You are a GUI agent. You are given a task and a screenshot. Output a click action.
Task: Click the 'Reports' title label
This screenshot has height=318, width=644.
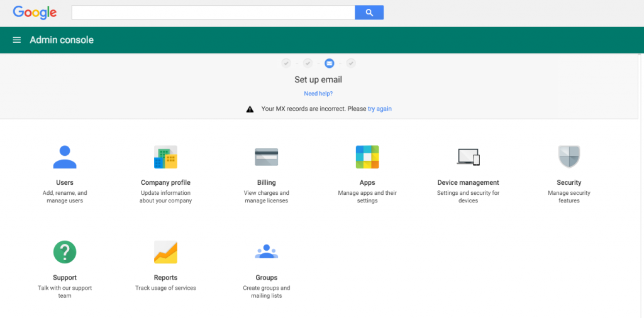[x=165, y=278]
